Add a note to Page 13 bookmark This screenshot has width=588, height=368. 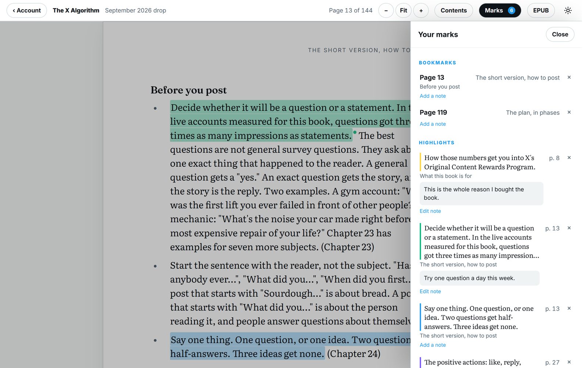433,96
